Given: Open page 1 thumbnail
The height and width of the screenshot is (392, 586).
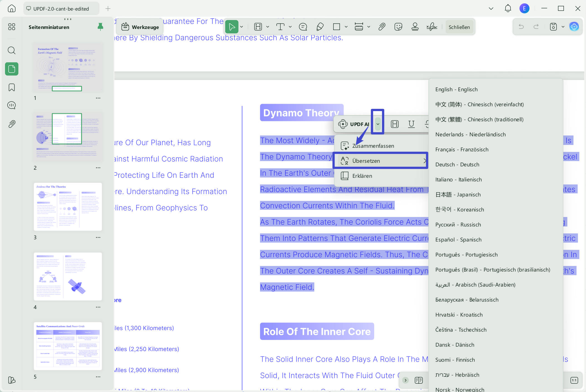Looking at the screenshot, I should 68,67.
